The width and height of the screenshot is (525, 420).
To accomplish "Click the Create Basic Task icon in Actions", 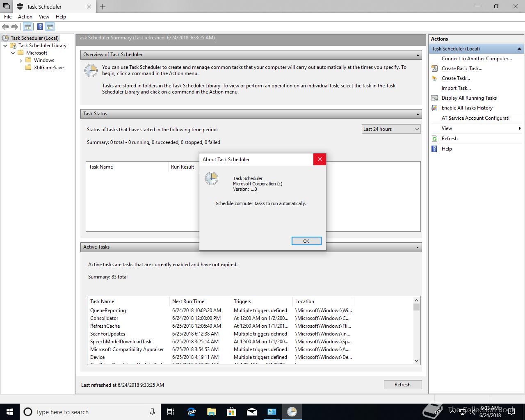I will click(435, 68).
